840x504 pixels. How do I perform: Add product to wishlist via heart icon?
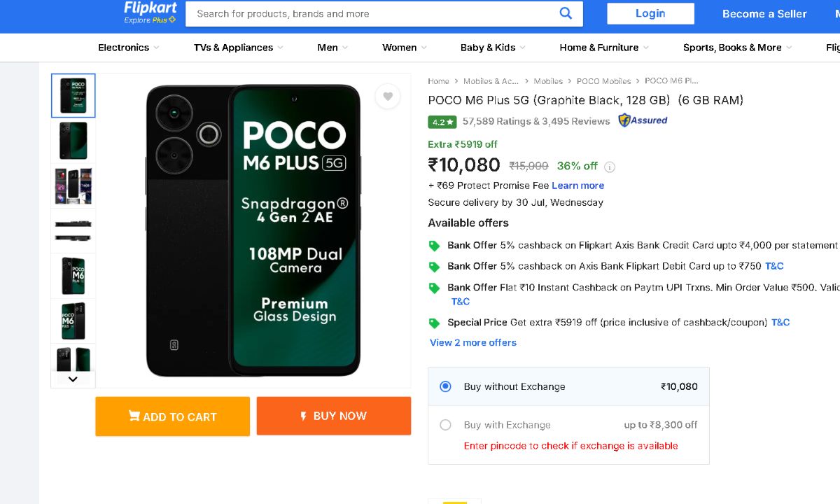coord(388,97)
